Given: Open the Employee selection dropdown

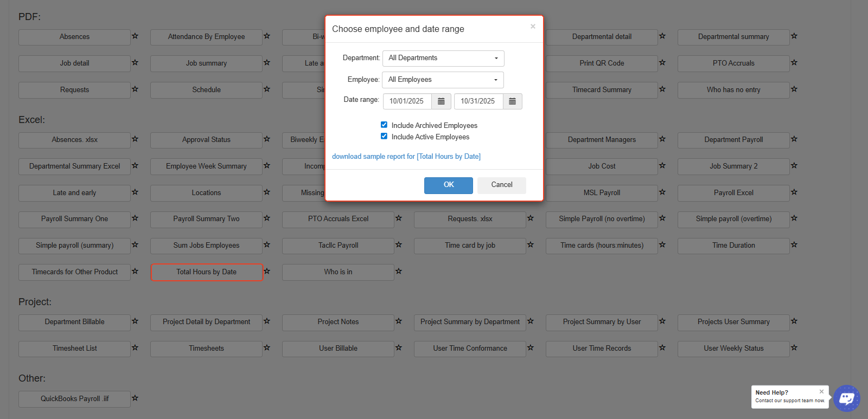Looking at the screenshot, I should (x=443, y=80).
